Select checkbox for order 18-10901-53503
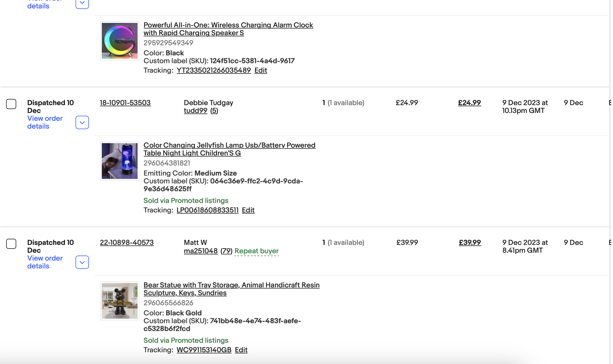 (11, 104)
